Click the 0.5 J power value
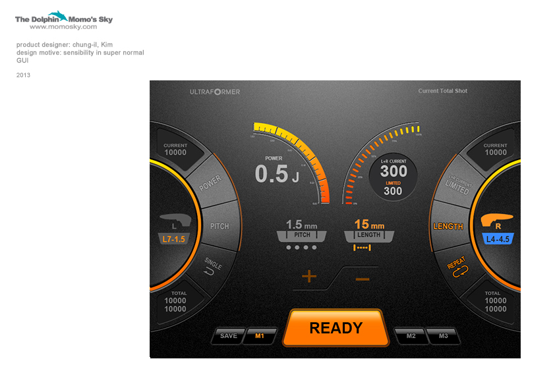Screen dimensions: 555x392 [276, 174]
